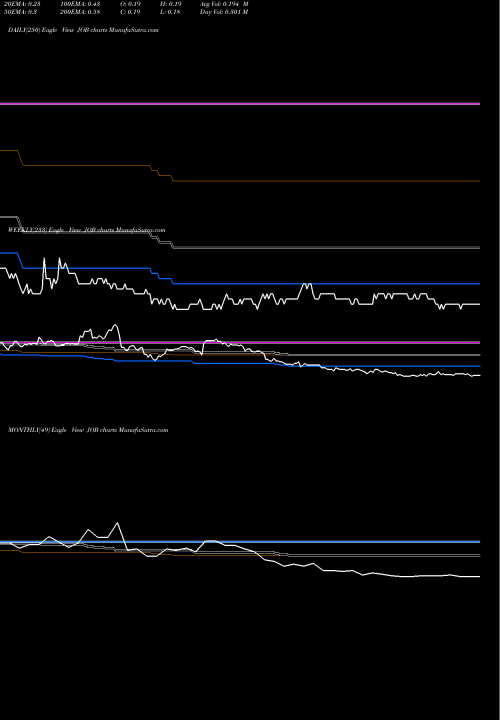This screenshot has width=500, height=720.
Task: Click the WEEKLY Eagle View JOB chart title
Action: pos(87,230)
